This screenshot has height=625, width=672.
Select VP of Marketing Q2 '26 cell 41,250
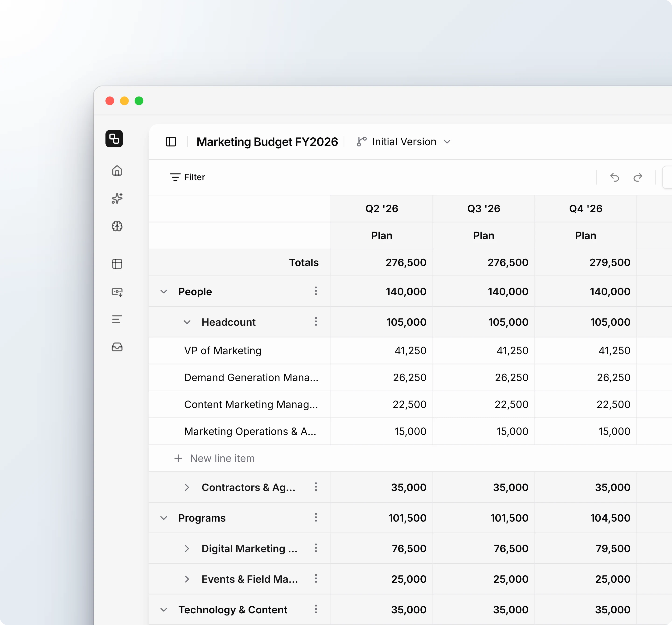click(382, 350)
